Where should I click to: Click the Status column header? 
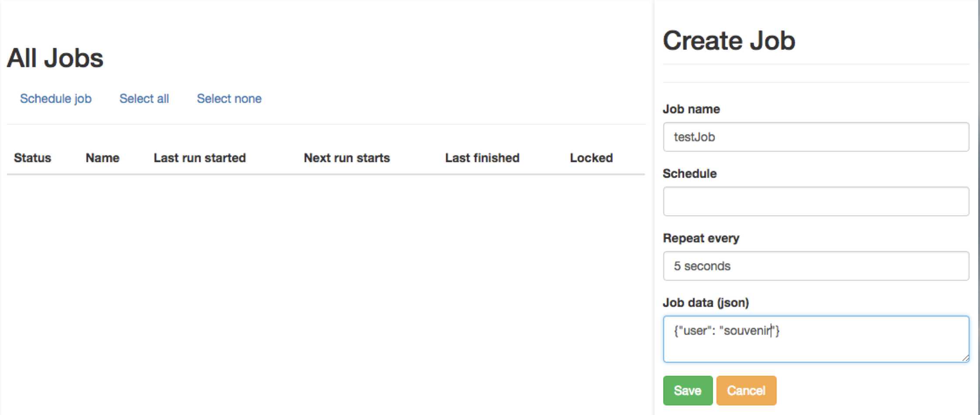tap(32, 158)
